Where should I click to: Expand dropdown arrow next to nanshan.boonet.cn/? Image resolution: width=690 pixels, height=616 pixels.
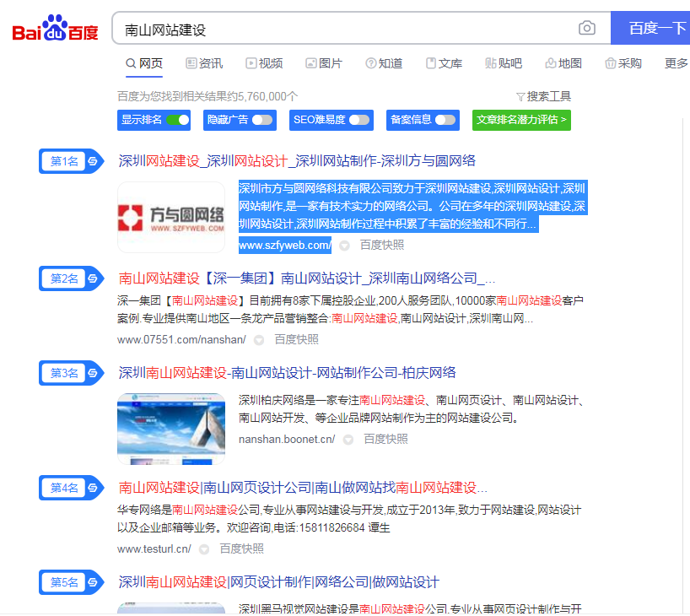[348, 440]
